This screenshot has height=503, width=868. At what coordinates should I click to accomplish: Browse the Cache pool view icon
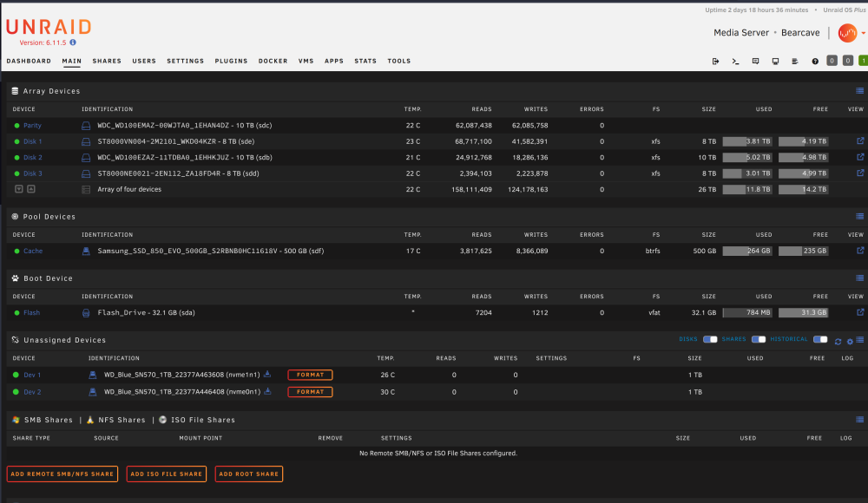(x=860, y=251)
